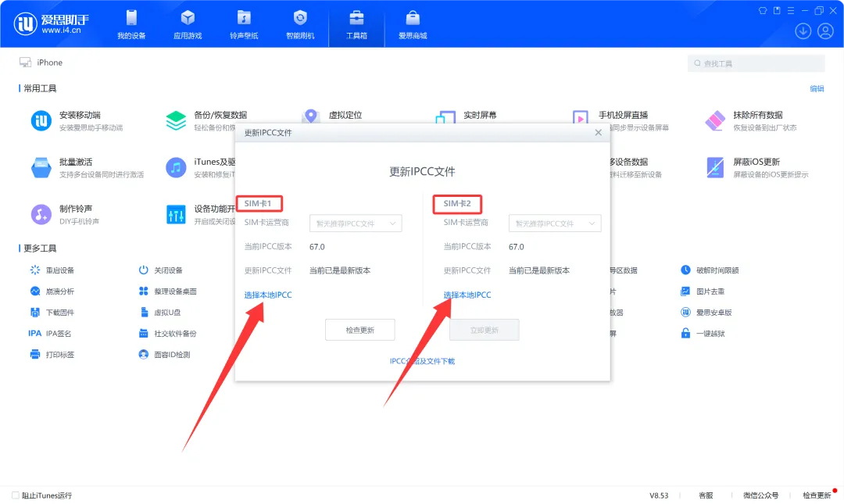This screenshot has width=844, height=504.
Task: Click 微信公众号 in the status bar
Action: click(760, 495)
